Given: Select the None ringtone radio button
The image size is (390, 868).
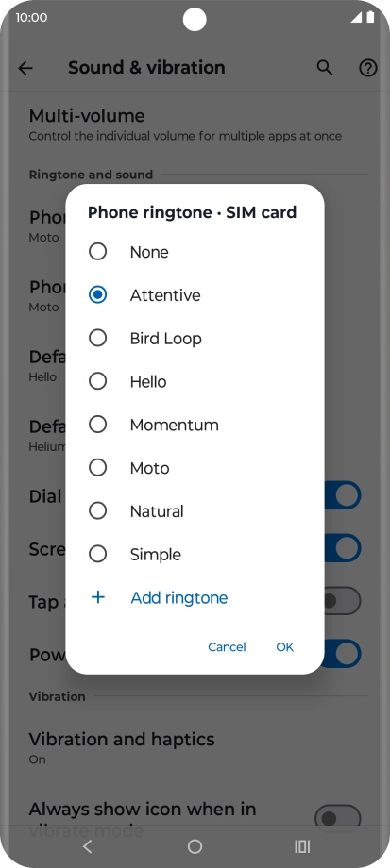Looking at the screenshot, I should click(98, 251).
